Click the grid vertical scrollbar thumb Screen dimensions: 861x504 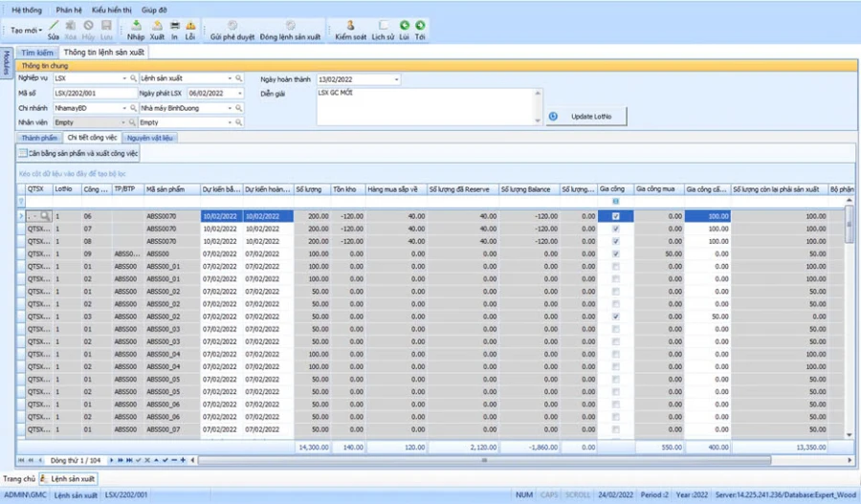tap(850, 224)
